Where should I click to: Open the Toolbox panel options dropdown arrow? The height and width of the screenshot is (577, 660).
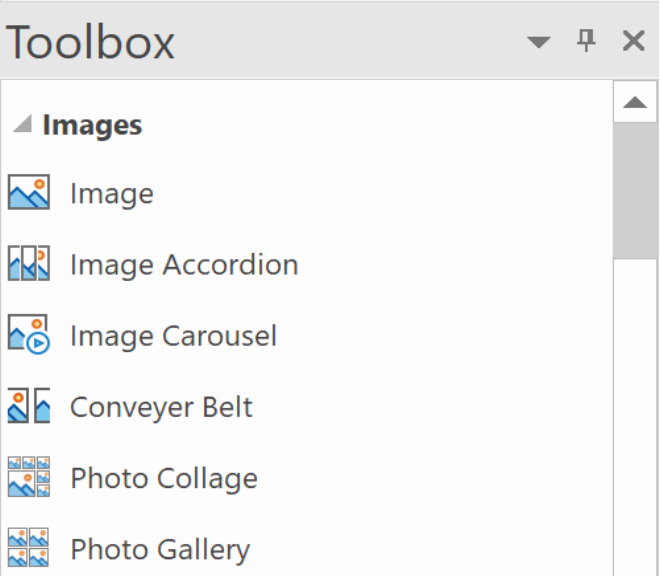(x=539, y=42)
